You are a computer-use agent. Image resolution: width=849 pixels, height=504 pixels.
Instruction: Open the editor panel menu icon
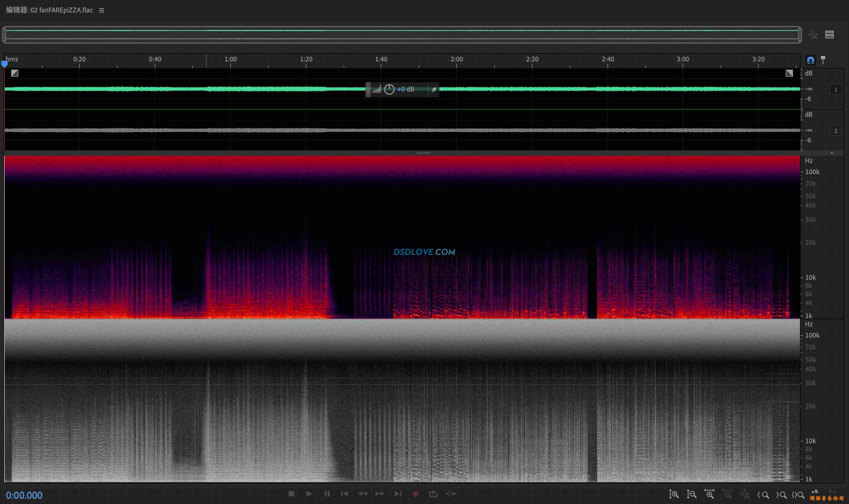101,11
